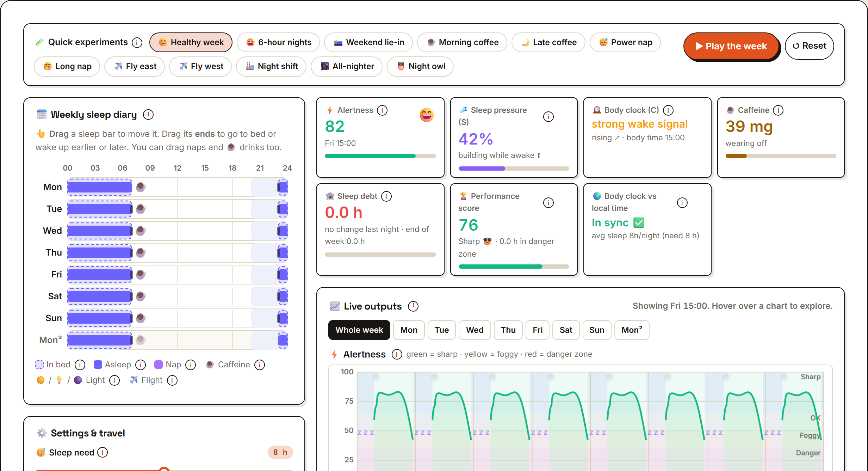The height and width of the screenshot is (471, 868).
Task: Open the Mon² chart tab
Action: pos(632,330)
